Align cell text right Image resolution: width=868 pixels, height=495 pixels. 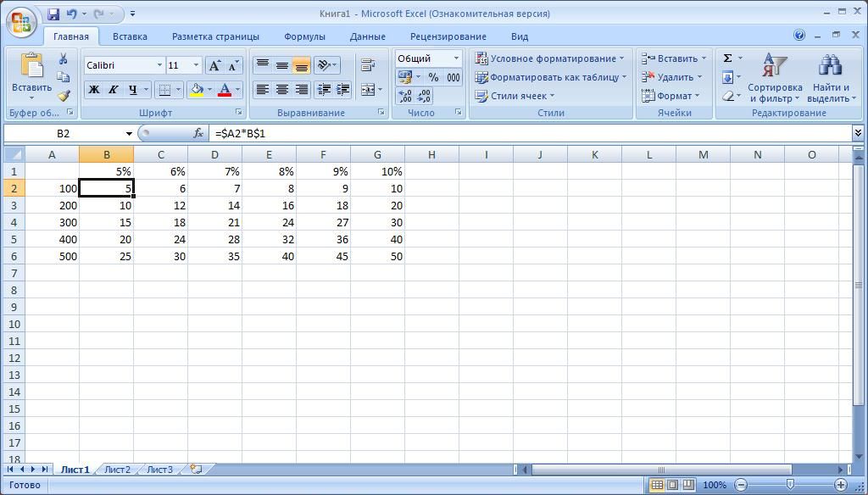tap(301, 89)
